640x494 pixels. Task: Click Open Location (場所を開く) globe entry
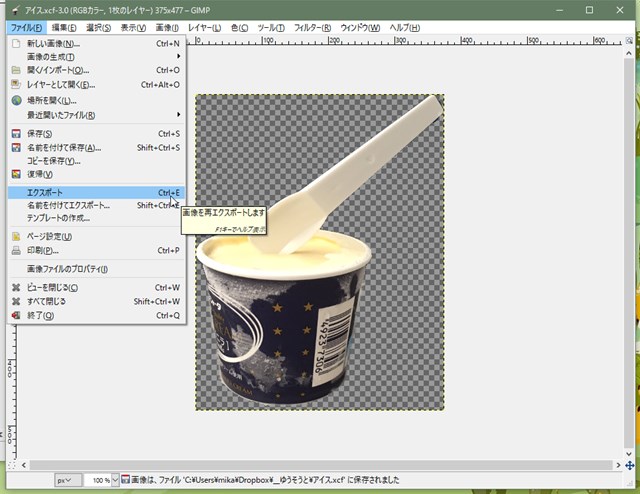[x=51, y=101]
